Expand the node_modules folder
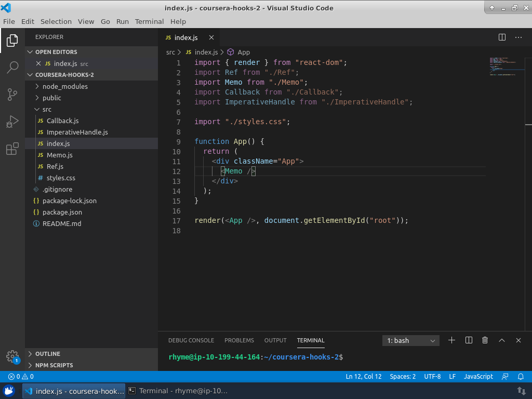This screenshot has width=532, height=399. pyautogui.click(x=64, y=86)
